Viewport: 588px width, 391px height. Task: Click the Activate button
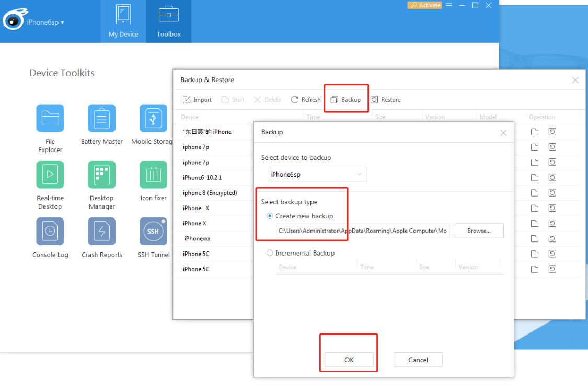[x=424, y=5]
